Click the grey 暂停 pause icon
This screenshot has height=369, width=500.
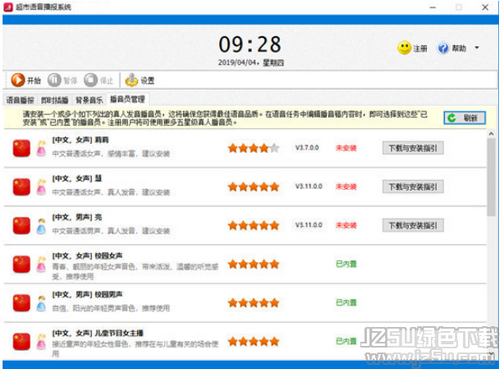pyautogui.click(x=54, y=80)
